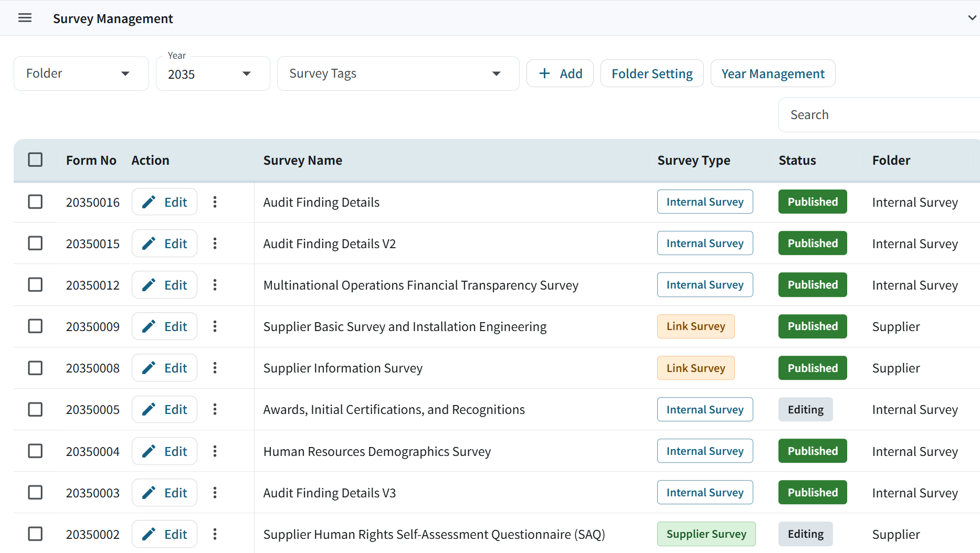Click Published status badge for form 20350012
The image size is (980, 553).
812,284
